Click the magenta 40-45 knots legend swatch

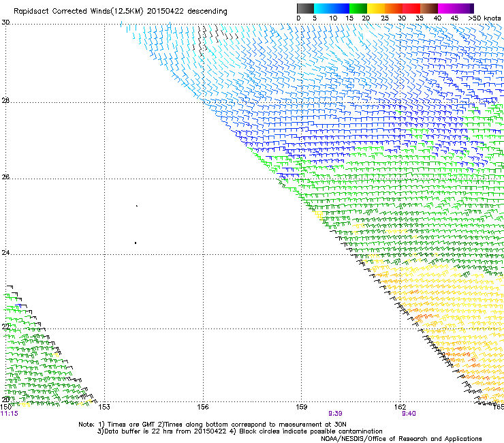tap(447, 8)
